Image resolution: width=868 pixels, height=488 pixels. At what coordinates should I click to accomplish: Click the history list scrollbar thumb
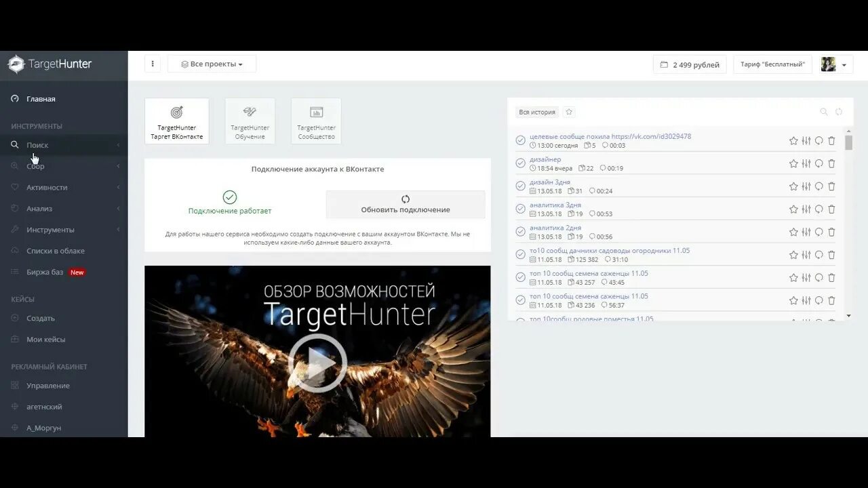pyautogui.click(x=849, y=142)
